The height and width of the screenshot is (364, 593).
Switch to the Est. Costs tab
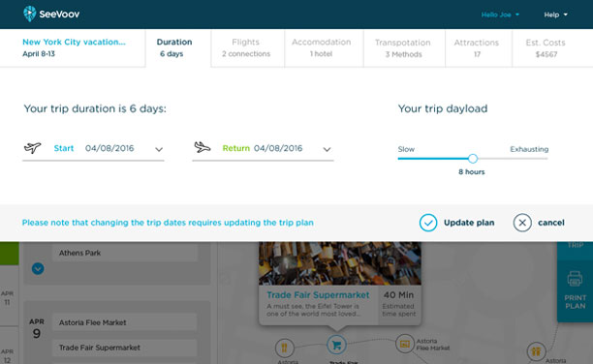pos(552,48)
